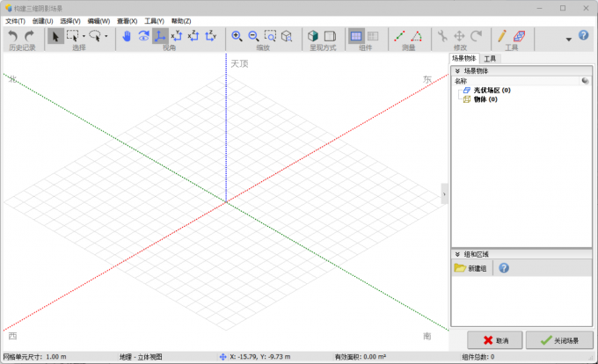Click the grid cell size 1.00 m status text
Screen dimensions: 598x364
34,357
